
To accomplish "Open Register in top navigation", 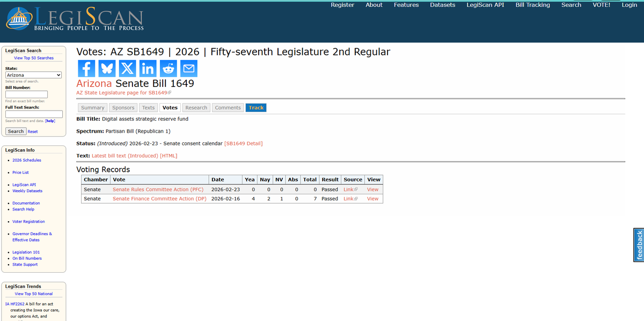I will coord(342,5).
